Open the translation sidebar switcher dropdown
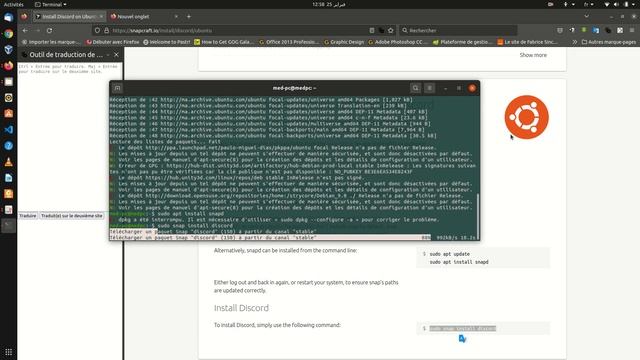This screenshot has height=360, width=640. click(x=108, y=55)
